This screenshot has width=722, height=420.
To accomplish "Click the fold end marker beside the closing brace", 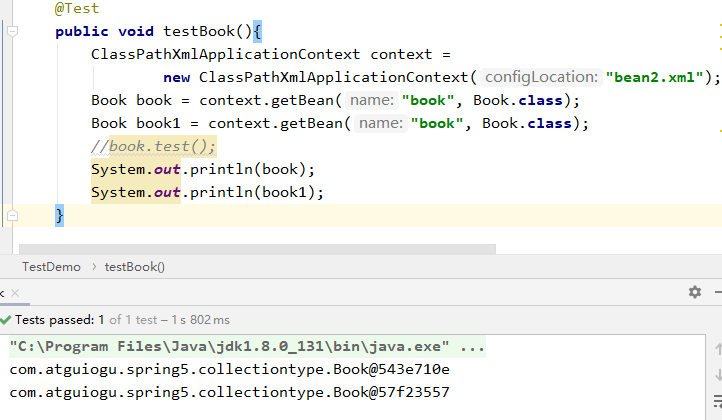I will pos(13,215).
